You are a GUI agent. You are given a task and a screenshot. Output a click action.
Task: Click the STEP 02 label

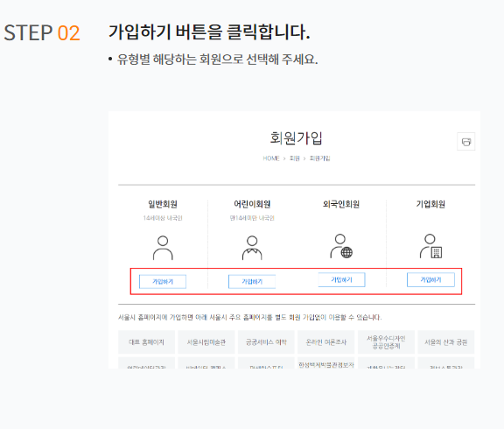[x=42, y=32]
